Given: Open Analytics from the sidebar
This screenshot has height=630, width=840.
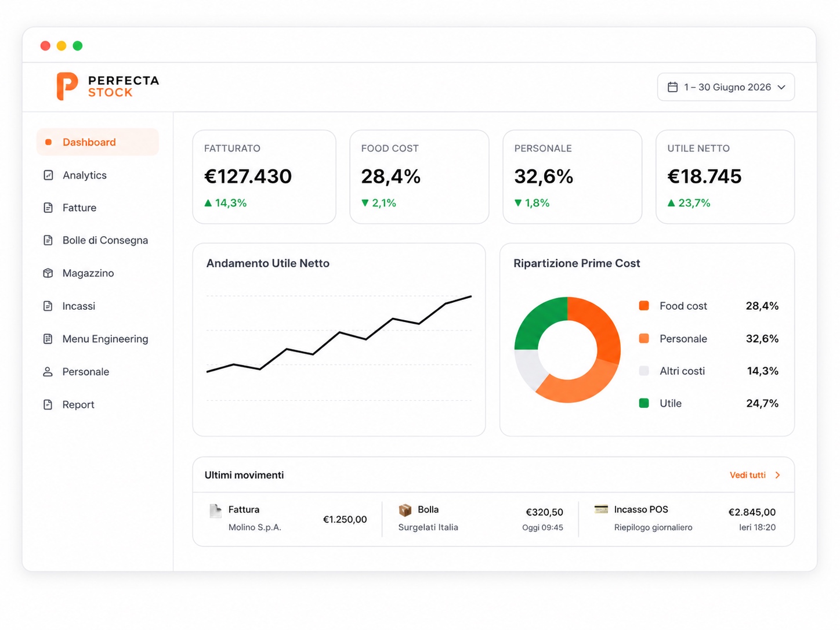Looking at the screenshot, I should coord(97,175).
